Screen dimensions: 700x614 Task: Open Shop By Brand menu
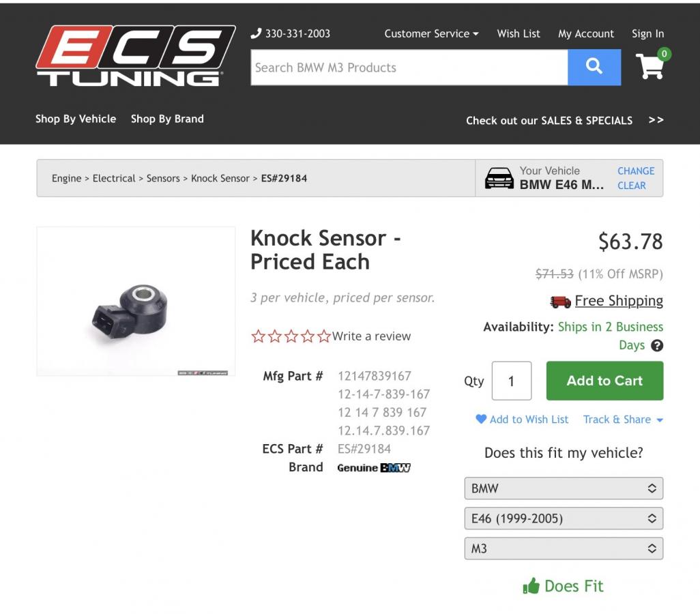pos(167,119)
